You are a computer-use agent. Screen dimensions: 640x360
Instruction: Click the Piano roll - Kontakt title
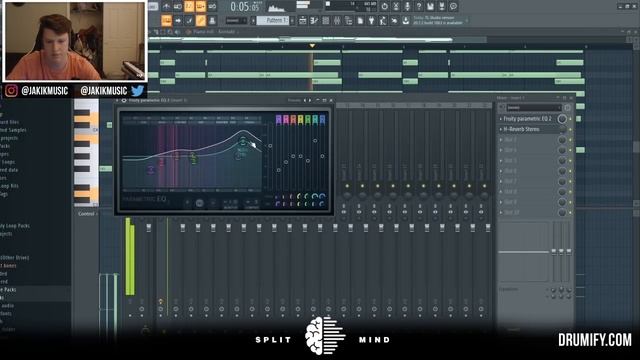[214, 32]
